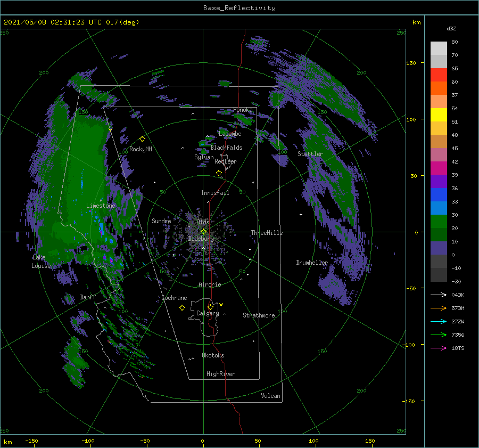Click the cyan 27ZW arrow legend
The height and width of the screenshot is (448, 479).
point(439,321)
